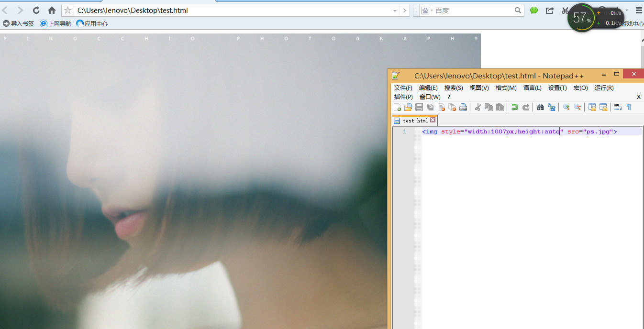Open the 视图(V) menu in Notepad++

[479, 88]
